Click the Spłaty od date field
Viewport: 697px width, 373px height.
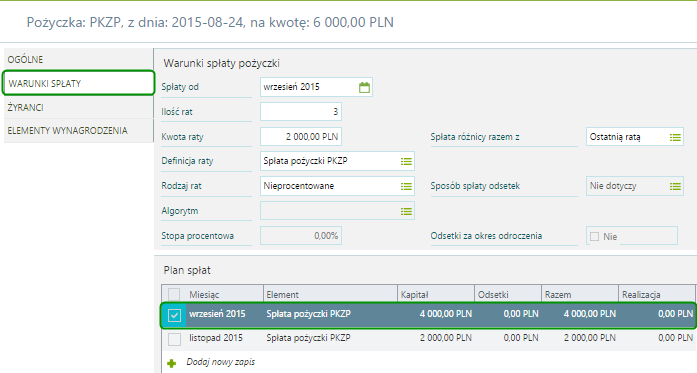pyautogui.click(x=316, y=87)
